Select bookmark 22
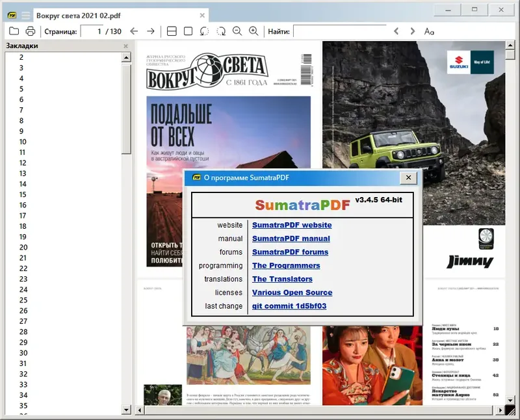 pos(23,269)
